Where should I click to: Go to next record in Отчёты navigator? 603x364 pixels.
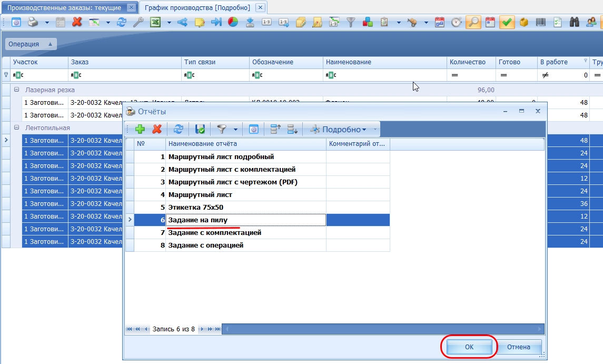202,329
